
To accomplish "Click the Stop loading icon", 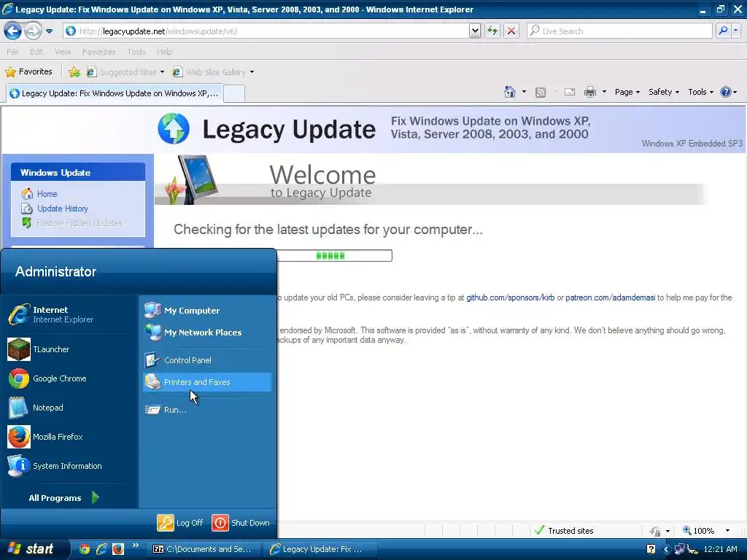I will (x=511, y=31).
